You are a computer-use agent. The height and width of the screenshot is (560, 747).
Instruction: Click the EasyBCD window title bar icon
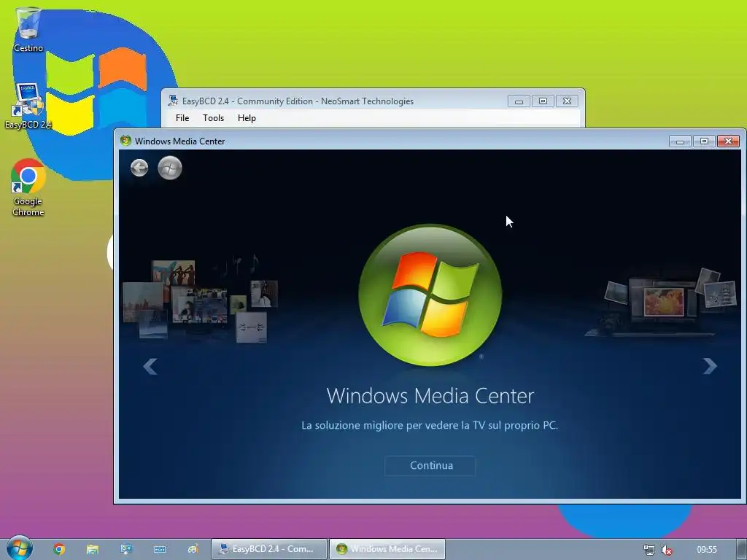(x=173, y=101)
